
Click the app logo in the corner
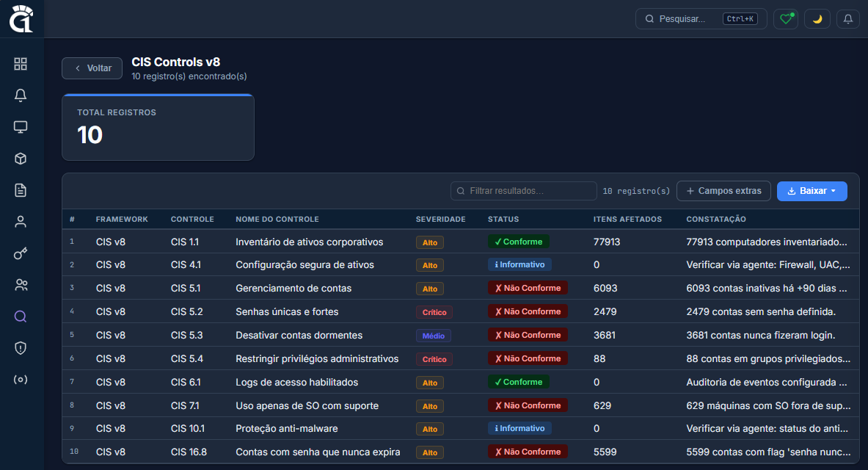(x=21, y=19)
